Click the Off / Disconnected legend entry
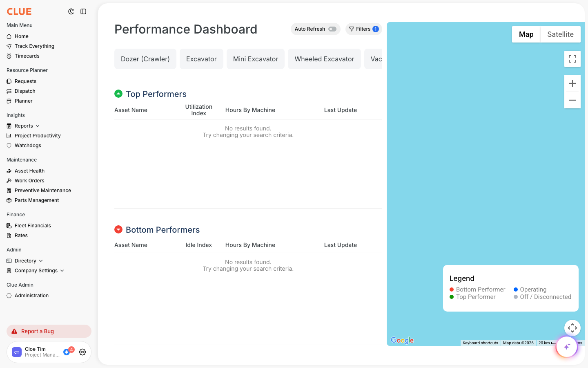The width and height of the screenshot is (588, 368). (x=542, y=297)
